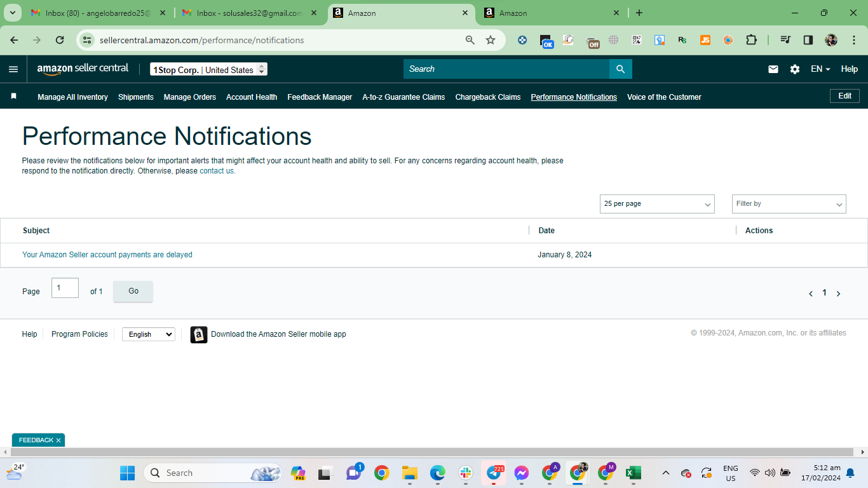Open the Seller Central messages envelope

coord(773,69)
